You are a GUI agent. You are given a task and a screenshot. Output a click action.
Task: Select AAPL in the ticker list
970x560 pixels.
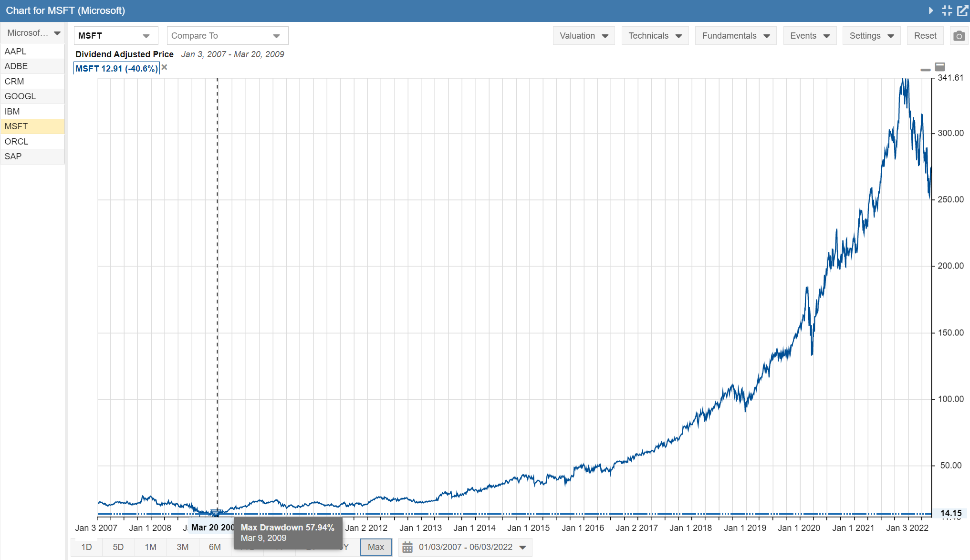pos(32,51)
